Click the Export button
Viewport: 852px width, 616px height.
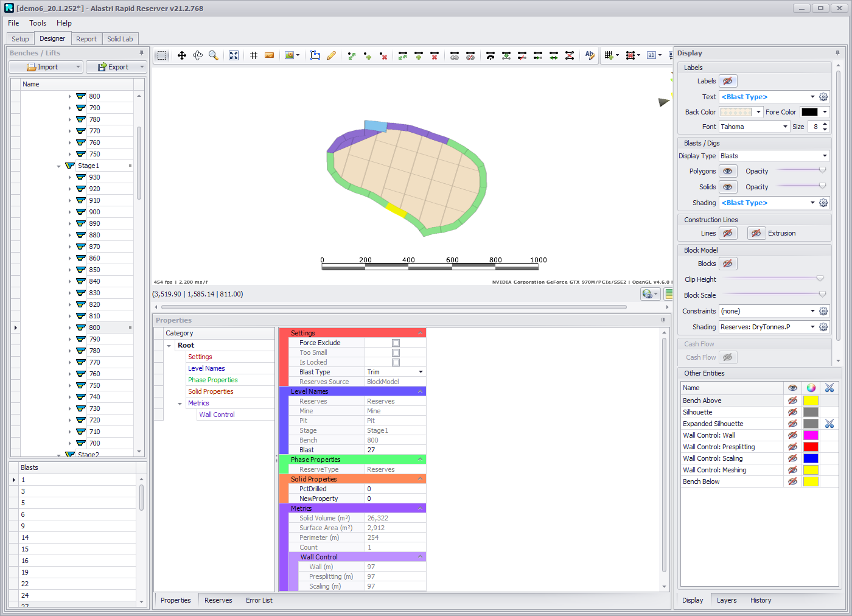[x=113, y=67]
